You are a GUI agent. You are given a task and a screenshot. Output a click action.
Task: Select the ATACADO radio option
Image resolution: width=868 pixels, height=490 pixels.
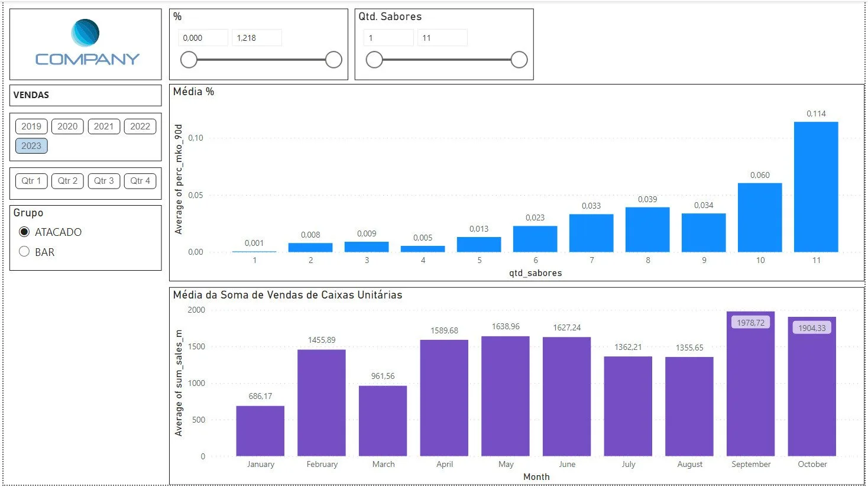[x=24, y=232]
